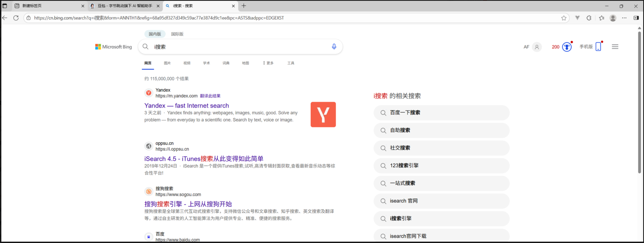Select the 地图 search tab

coord(245,63)
